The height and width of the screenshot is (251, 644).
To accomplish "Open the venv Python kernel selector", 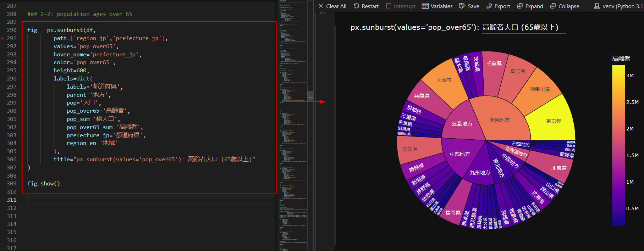I will (x=618, y=6).
